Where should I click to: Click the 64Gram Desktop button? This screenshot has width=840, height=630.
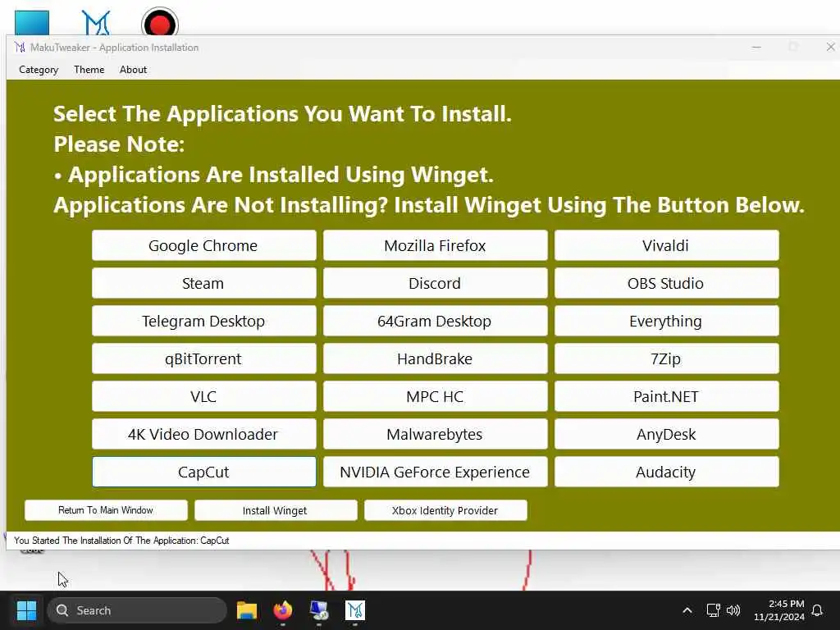[435, 321]
